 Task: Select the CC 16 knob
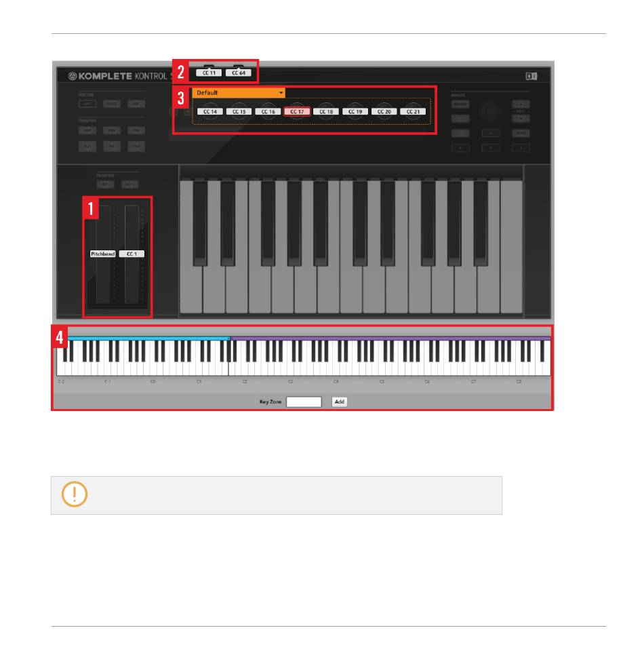click(268, 111)
